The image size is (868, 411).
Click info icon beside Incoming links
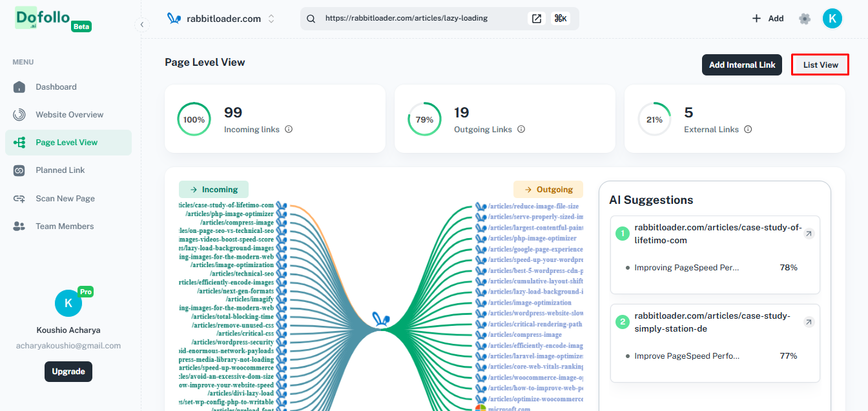point(289,129)
